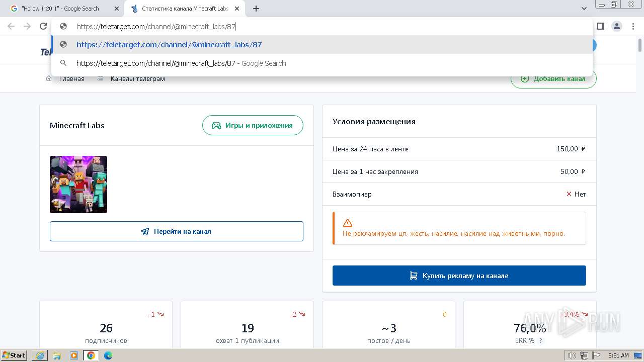Click the list icon before Каналы телеграм
The width and height of the screenshot is (644, 362).
pos(100,78)
